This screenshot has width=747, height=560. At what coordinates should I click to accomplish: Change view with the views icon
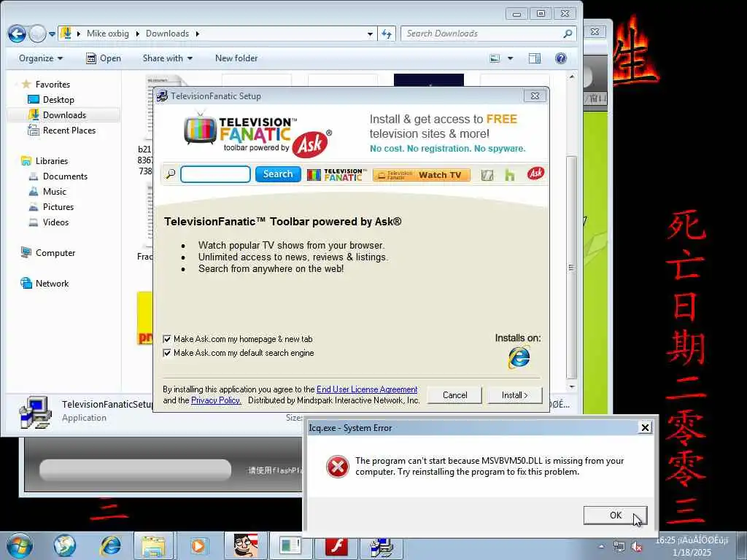(x=495, y=58)
